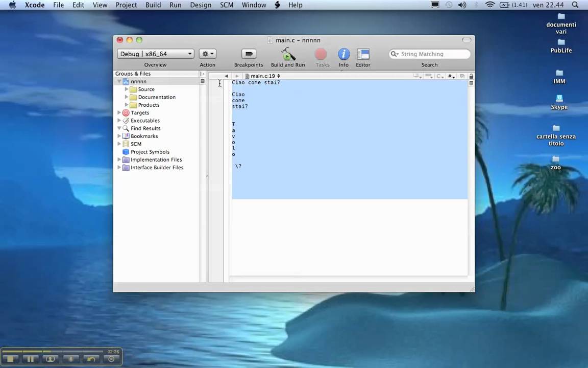
Task: Open the bookmarks popup in editor navigation bar
Action: (x=418, y=76)
